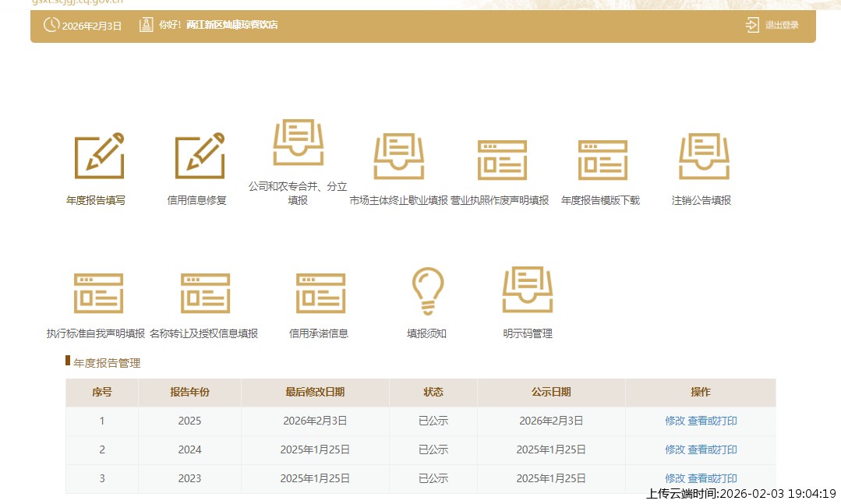Click 修改 for the 2023 report
The image size is (841, 504).
674,478
